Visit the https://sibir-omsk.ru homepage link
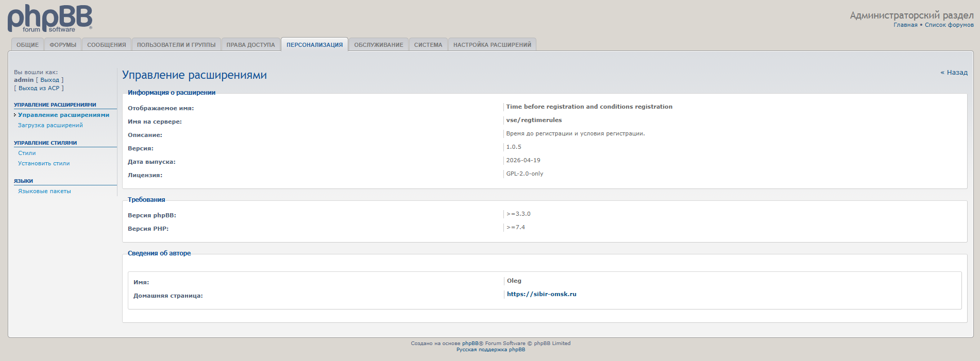This screenshot has height=361, width=980. (542, 294)
